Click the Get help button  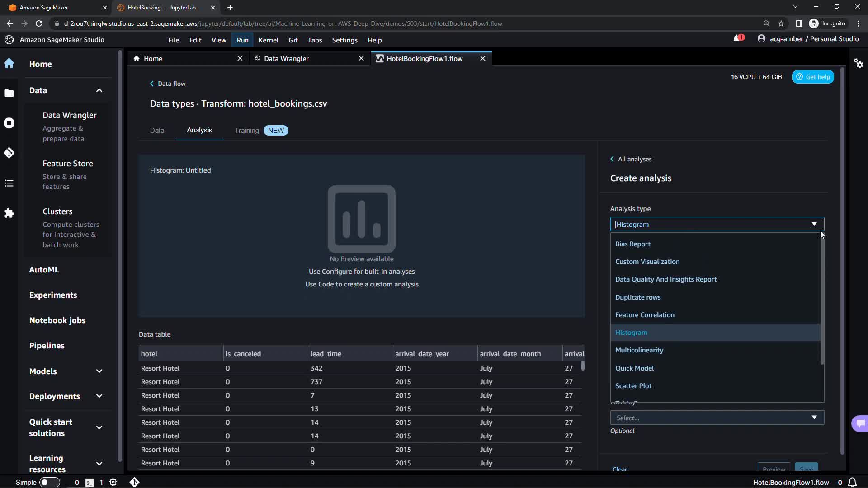(812, 77)
